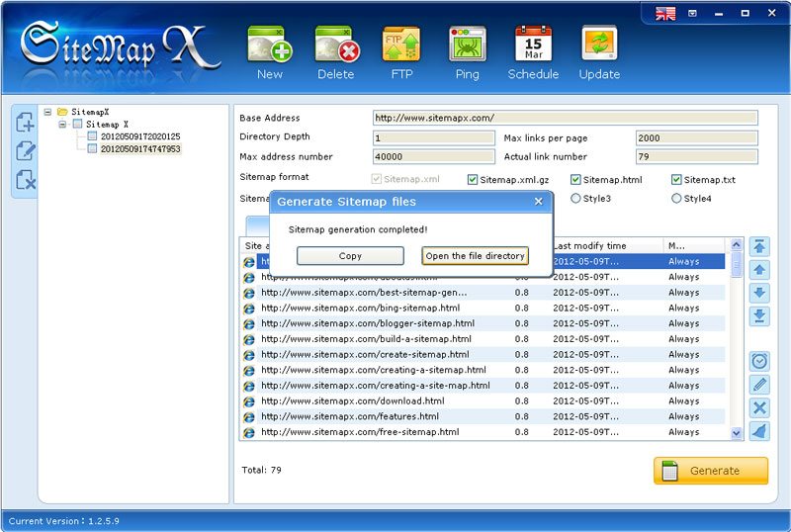The width and height of the screenshot is (791, 532).
Task: Click the move-to-top arrow icon
Action: pyautogui.click(x=759, y=246)
